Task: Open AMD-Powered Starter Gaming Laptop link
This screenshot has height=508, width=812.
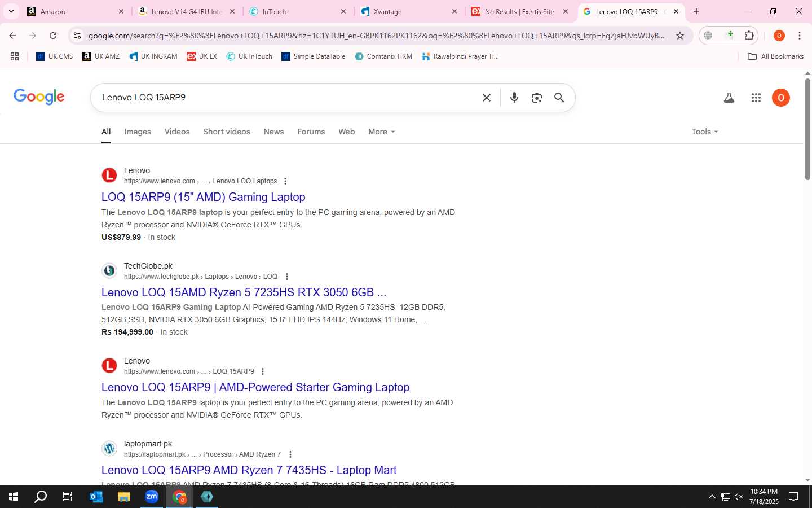Action: (x=255, y=387)
